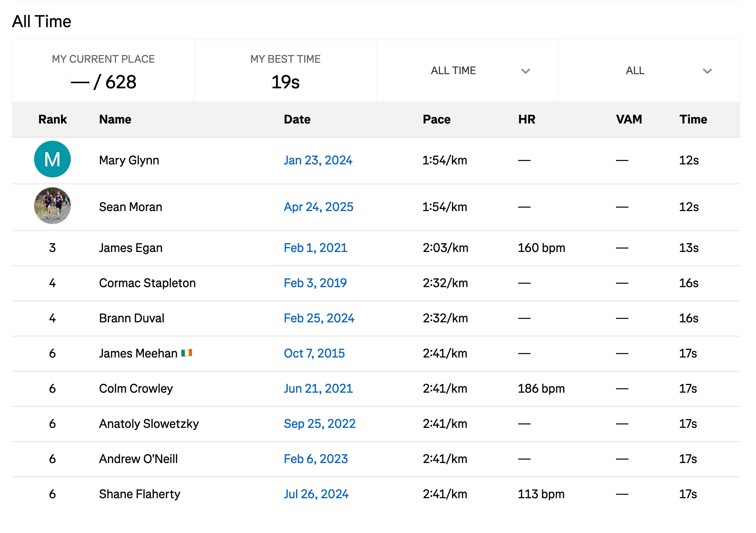Open the Jul 26, 2024 activity link
The image size is (756, 533).
click(x=316, y=494)
